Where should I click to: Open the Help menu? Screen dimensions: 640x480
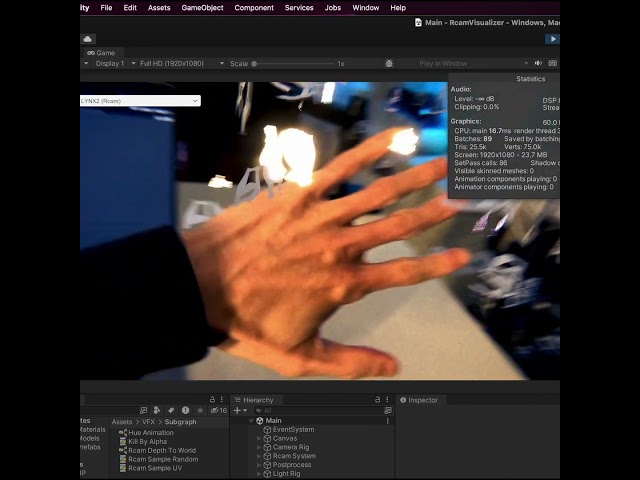coord(398,8)
